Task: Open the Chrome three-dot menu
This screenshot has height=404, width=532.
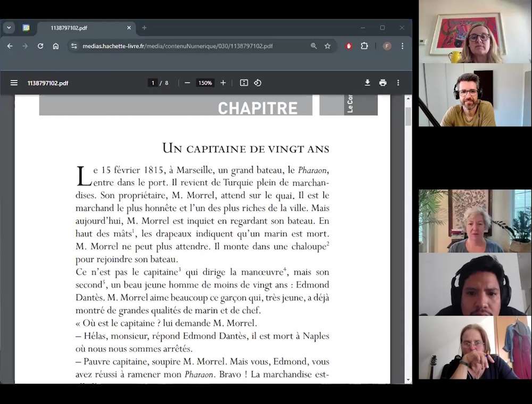Action: pos(402,46)
